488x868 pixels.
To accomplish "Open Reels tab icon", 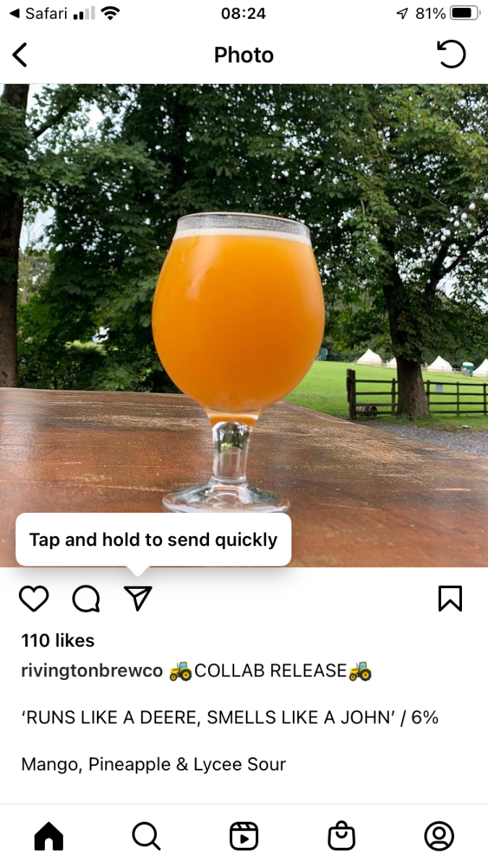I will (244, 836).
